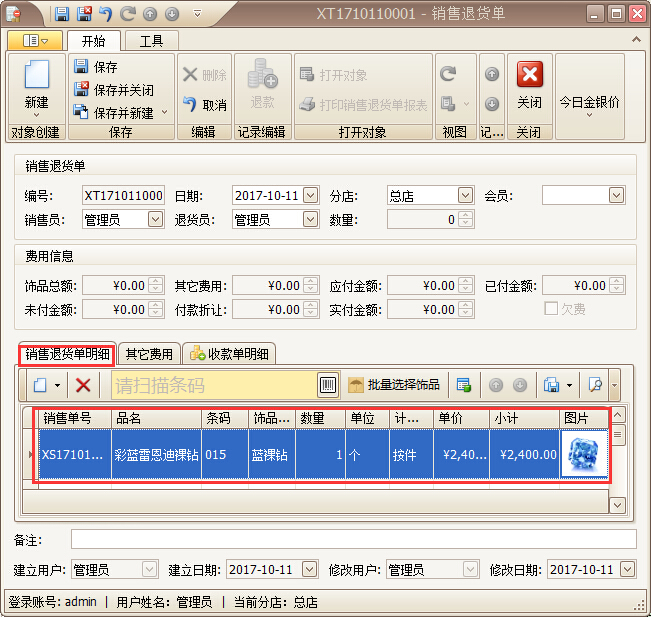
Task: Switch to the 工具 ribbon tab
Action: (151, 41)
